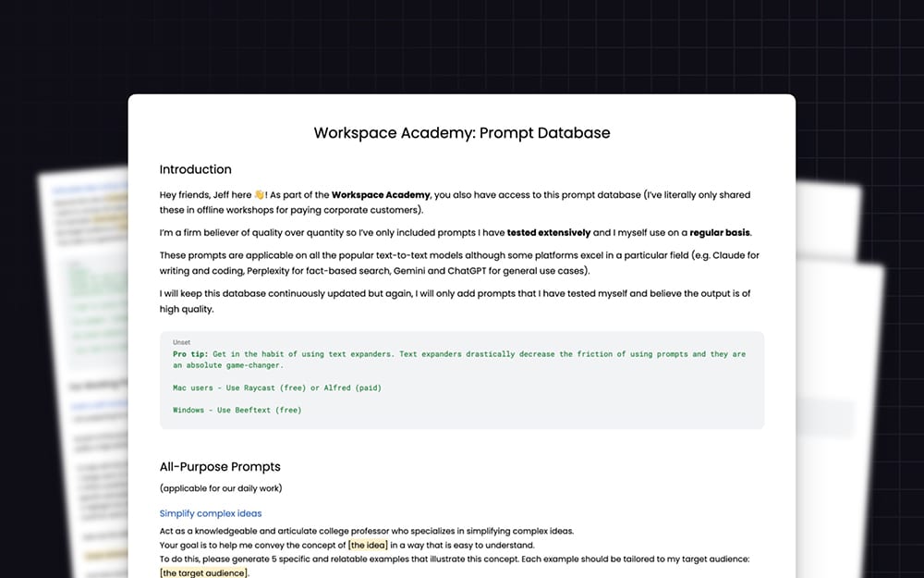
Task: Click the 'All-Purpose Prompts' heading
Action: tap(220, 467)
